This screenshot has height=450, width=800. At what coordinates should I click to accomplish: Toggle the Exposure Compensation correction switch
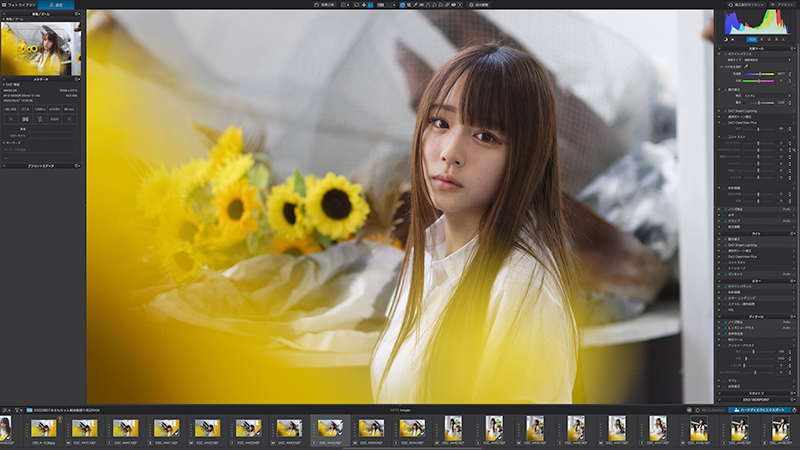[x=725, y=90]
